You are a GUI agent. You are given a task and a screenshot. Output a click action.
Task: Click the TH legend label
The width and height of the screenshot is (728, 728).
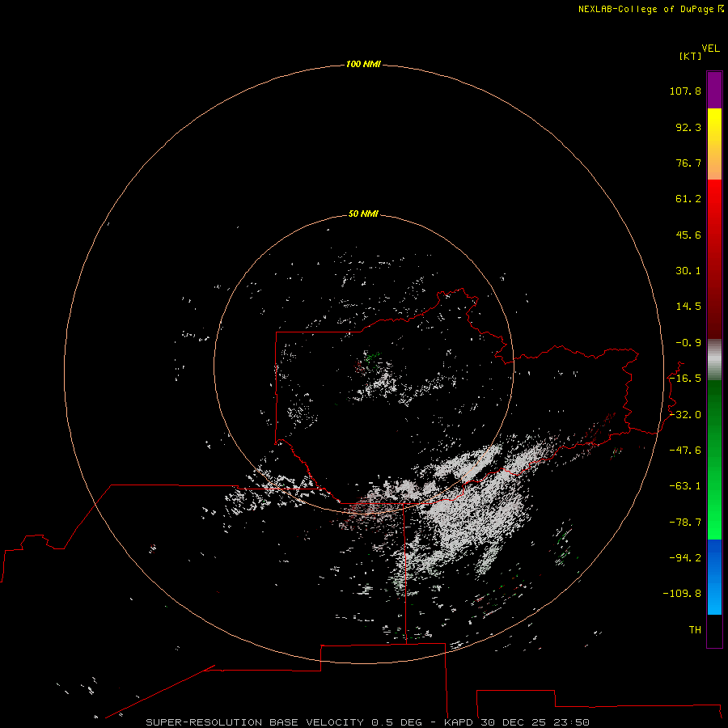click(x=695, y=630)
